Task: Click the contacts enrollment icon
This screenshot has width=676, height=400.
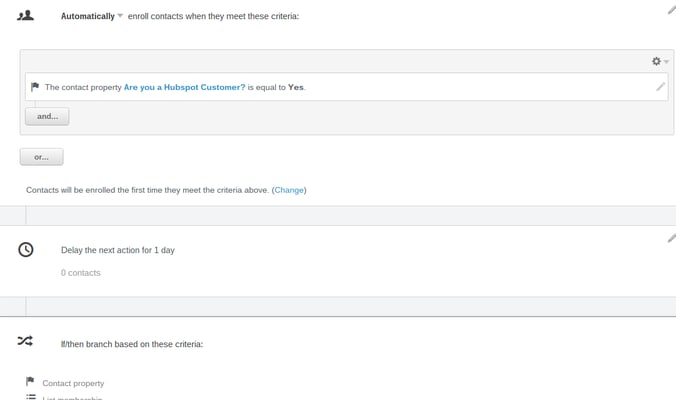Action: tap(26, 16)
